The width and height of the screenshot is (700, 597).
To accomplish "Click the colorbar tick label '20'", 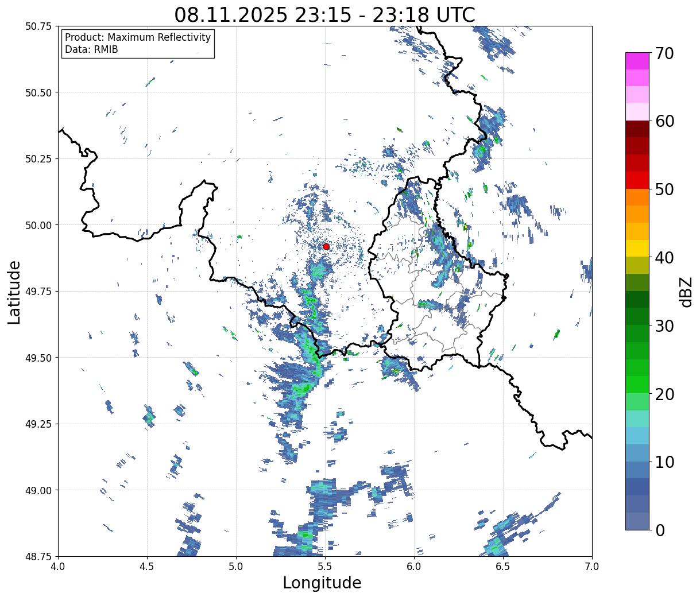I will tap(664, 394).
